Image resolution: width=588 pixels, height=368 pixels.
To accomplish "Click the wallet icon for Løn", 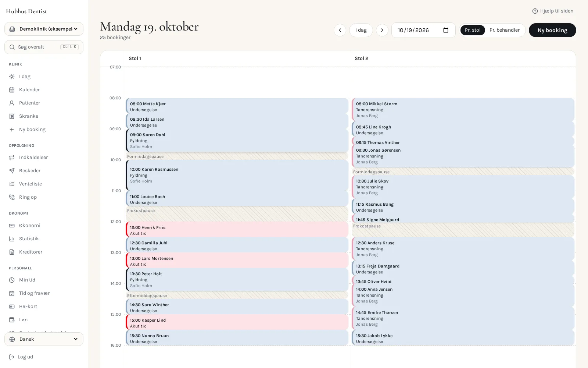I will 12,320.
